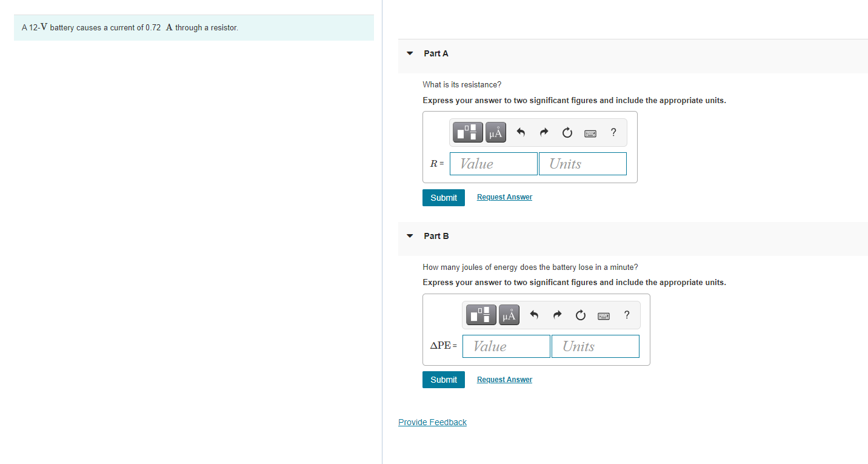This screenshot has height=464, width=868.
Task: Open help for the Part A answer box
Action: (x=613, y=132)
